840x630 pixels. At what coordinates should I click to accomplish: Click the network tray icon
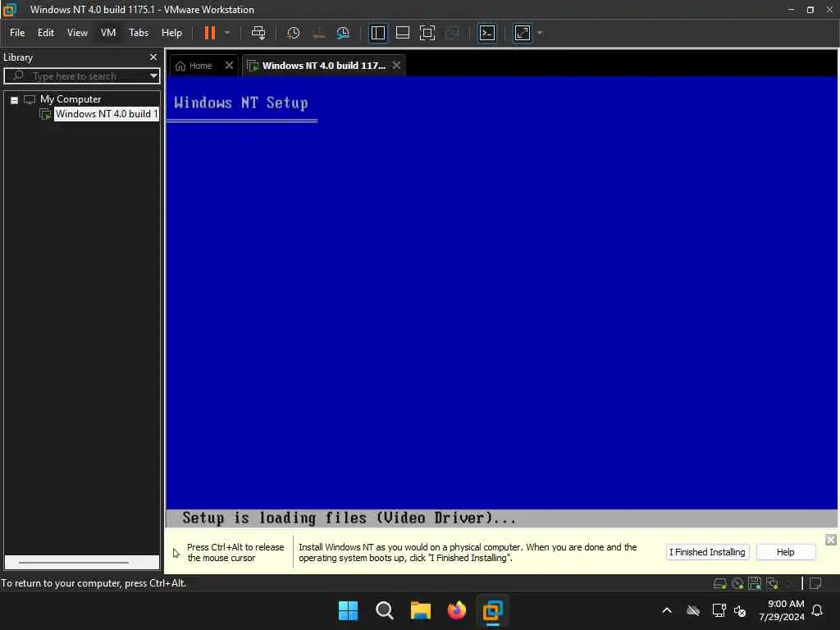[719, 610]
